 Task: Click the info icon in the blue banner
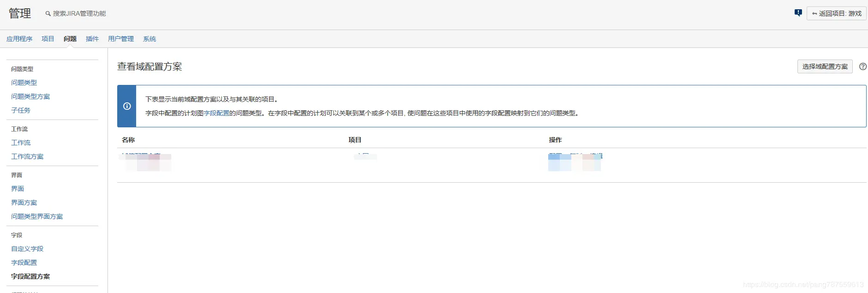(127, 106)
